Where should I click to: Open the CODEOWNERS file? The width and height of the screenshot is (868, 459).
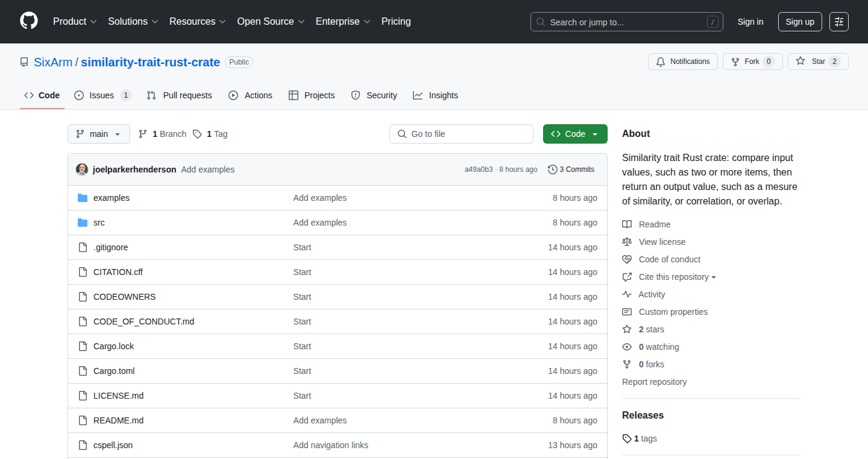[x=124, y=297]
